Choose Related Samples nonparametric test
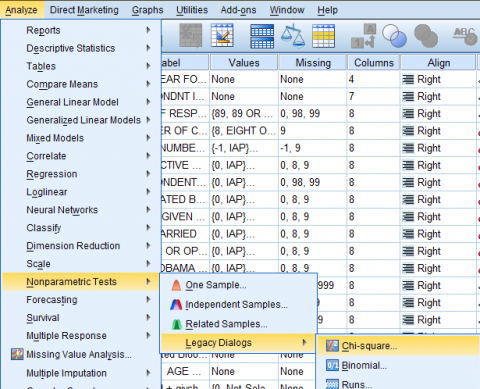The width and height of the screenshot is (480, 389). [x=238, y=324]
